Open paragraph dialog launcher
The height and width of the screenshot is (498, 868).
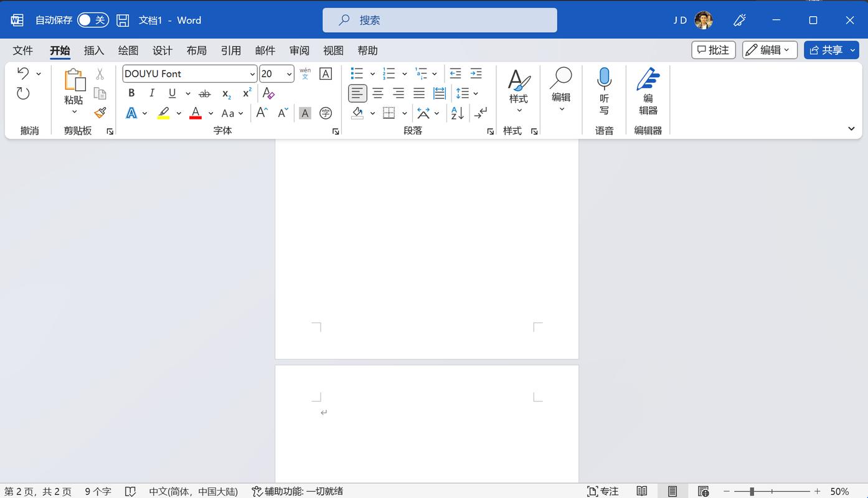(x=490, y=131)
